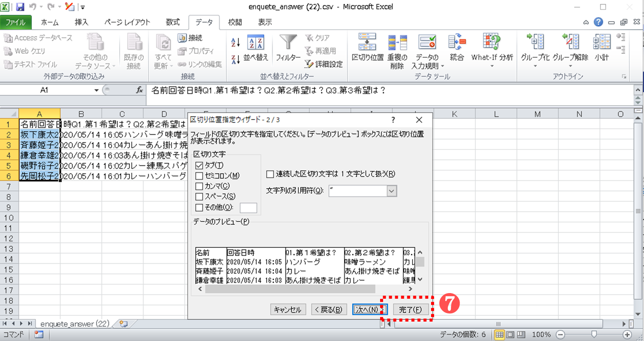Click the Consolidate (統合) icon
Screen dimensions: 644x341
pos(457,42)
